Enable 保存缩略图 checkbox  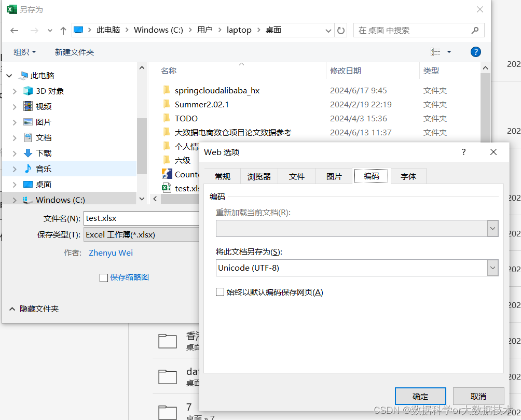pyautogui.click(x=104, y=278)
